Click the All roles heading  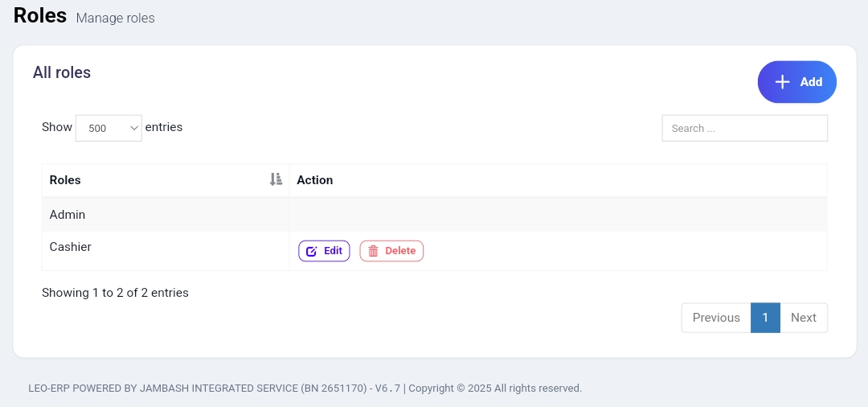click(x=61, y=72)
